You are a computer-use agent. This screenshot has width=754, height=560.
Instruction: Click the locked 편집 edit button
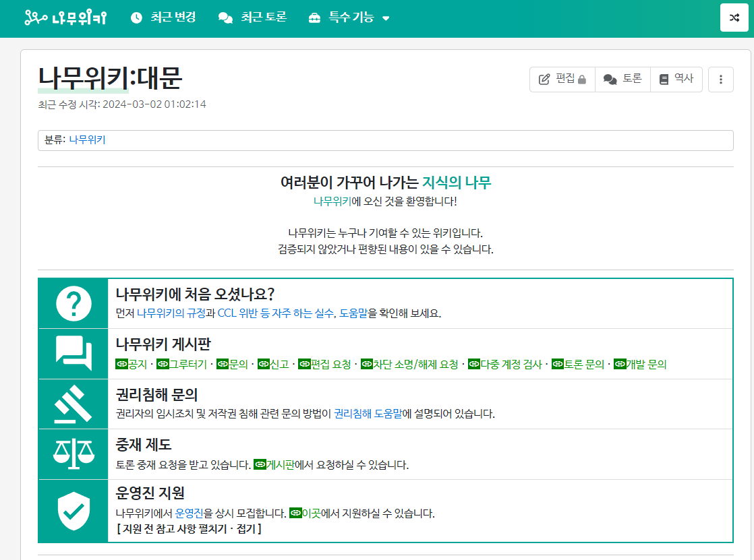(x=562, y=79)
